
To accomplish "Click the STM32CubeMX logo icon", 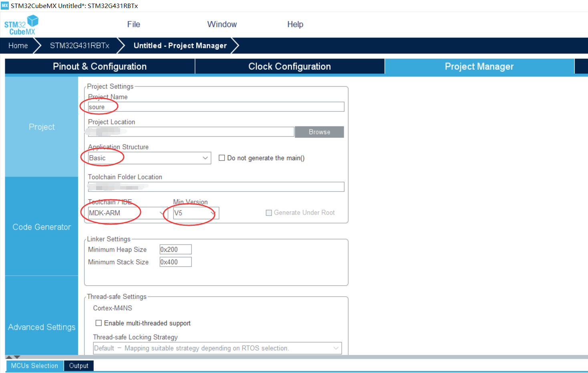I will click(x=21, y=25).
